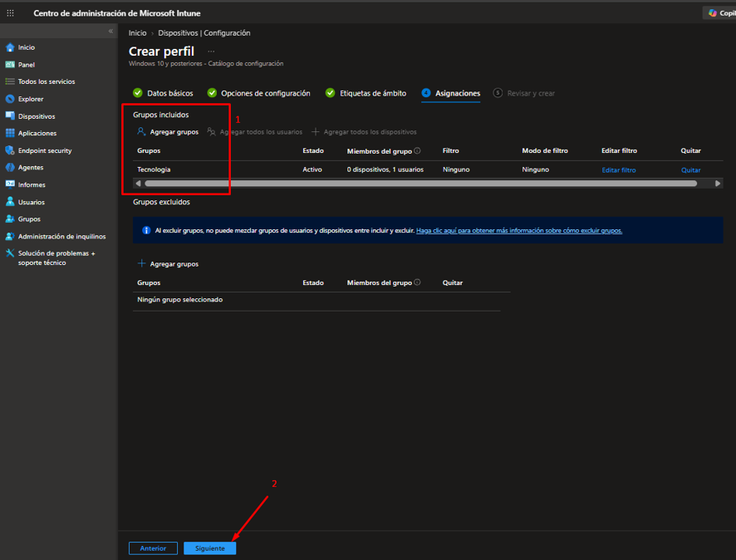The height and width of the screenshot is (560, 736).
Task: Click Agregar grupos under Grupos incluidos
Action: [168, 132]
